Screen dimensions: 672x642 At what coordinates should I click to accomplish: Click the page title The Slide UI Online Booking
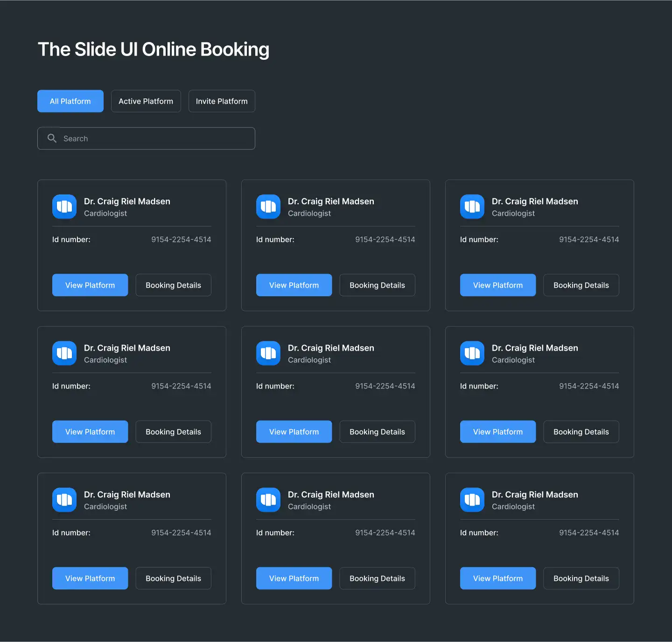pos(154,49)
